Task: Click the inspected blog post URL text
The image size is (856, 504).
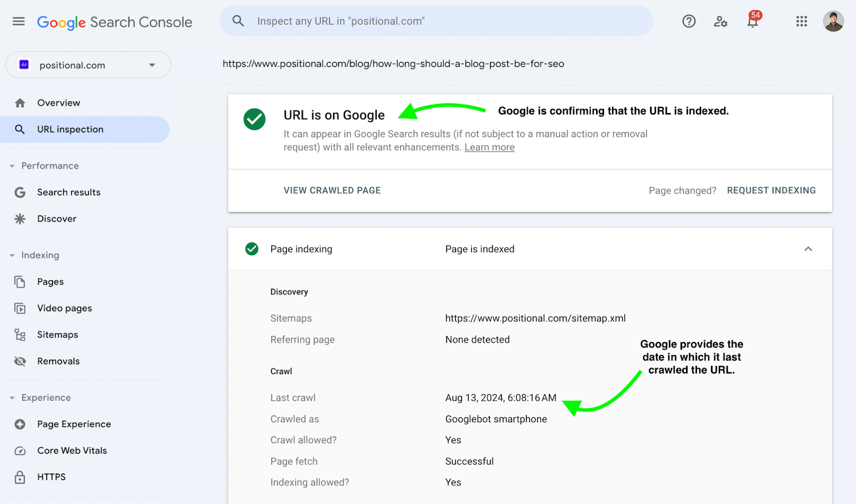Action: pyautogui.click(x=393, y=64)
